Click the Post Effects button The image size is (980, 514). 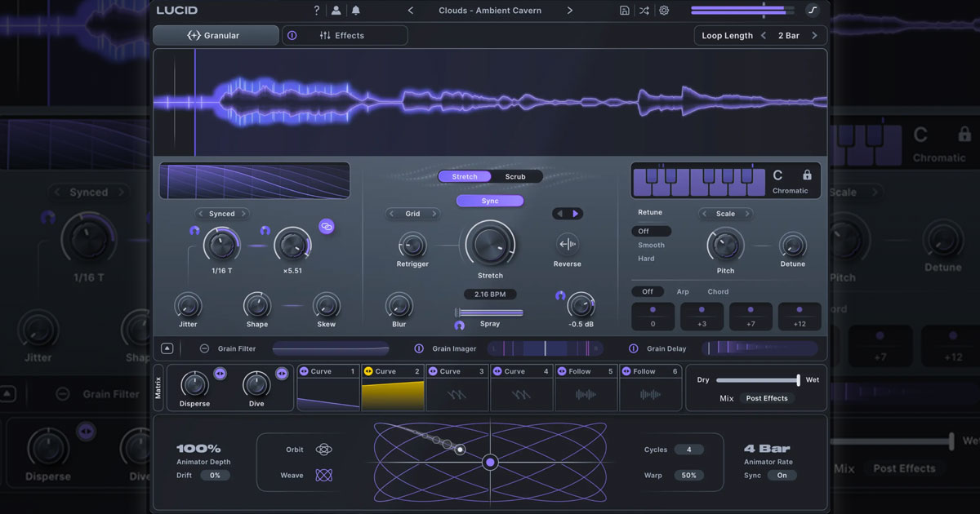tap(767, 398)
